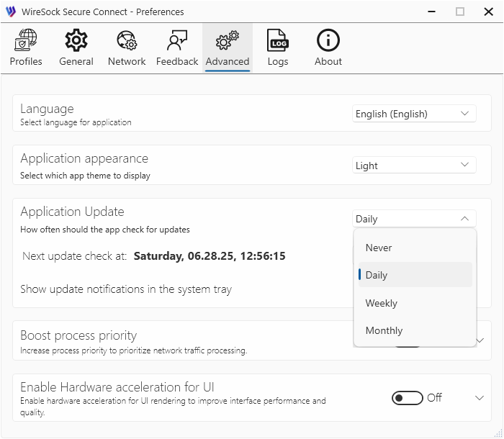Image resolution: width=504 pixels, height=439 pixels.
Task: Click next update date Saturday, 06.28.25
Action: pos(210,256)
